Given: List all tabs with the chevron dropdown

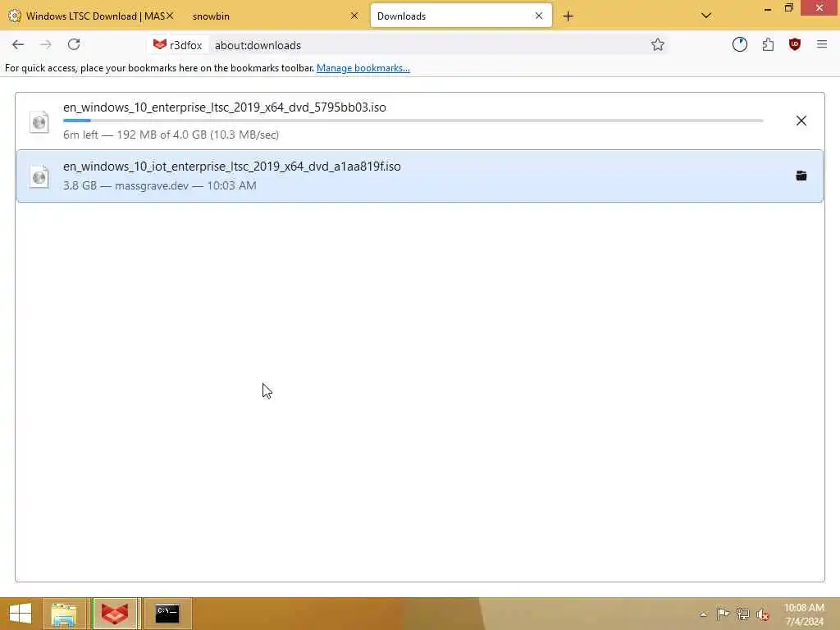Looking at the screenshot, I should [706, 16].
